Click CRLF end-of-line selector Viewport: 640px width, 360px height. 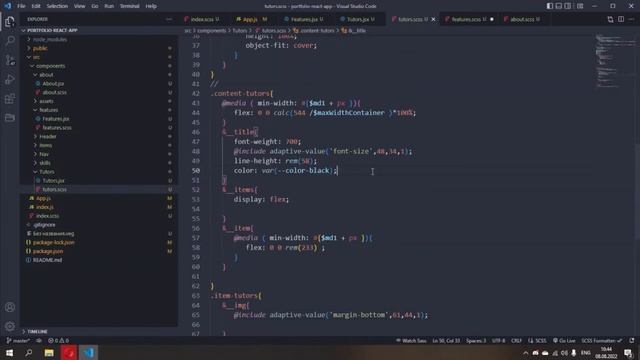coord(516,340)
